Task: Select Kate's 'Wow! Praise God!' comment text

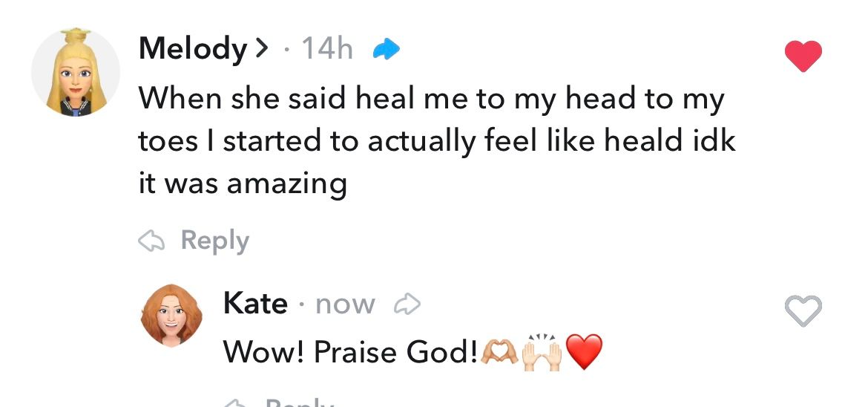Action: 350,352
